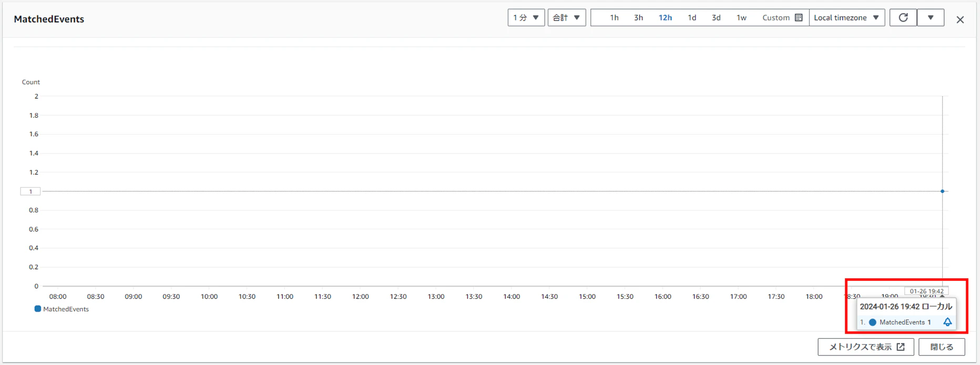Click the alarm bell icon in tooltip
This screenshot has width=980, height=365.
coord(947,322)
